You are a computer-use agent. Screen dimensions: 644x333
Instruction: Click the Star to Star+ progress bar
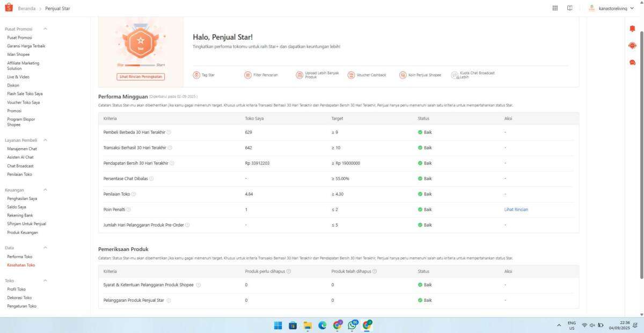[x=141, y=65]
